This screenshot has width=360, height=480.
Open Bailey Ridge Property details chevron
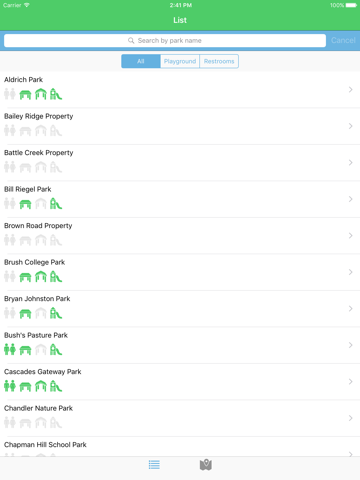[x=350, y=126]
